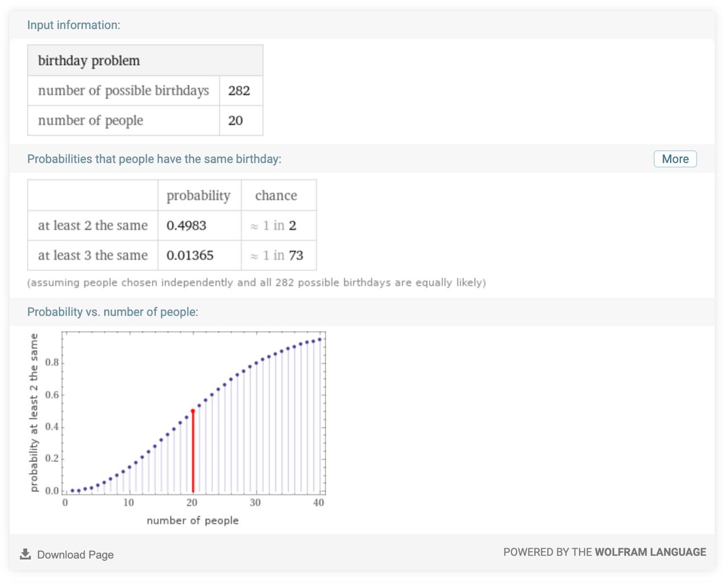Click the red bar in the plot
The height and width of the screenshot is (583, 728).
click(x=193, y=451)
